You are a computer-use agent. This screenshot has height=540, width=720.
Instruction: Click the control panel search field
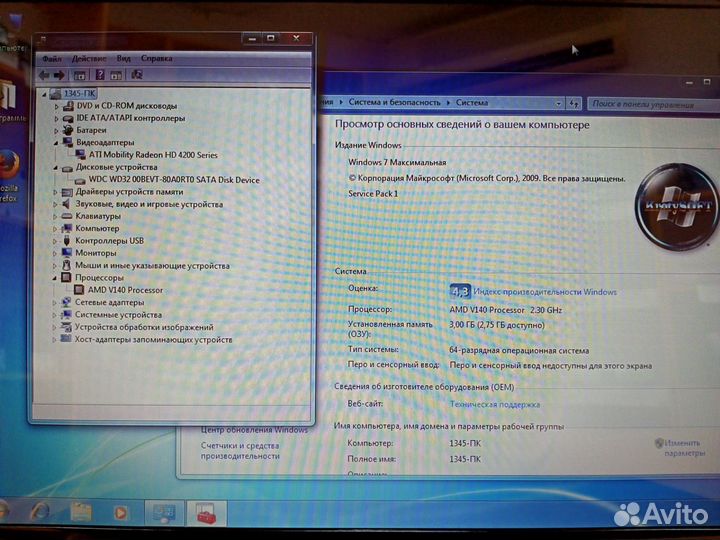pyautogui.click(x=653, y=105)
